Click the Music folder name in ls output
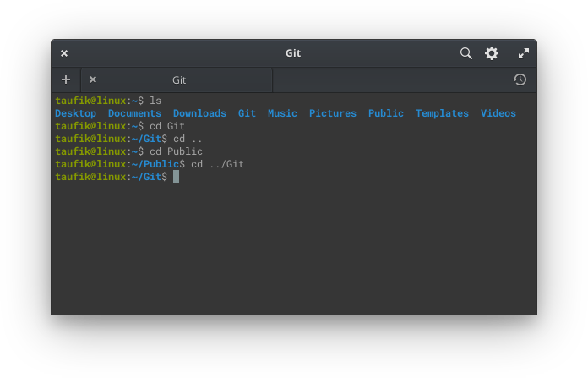The image size is (588, 378). pyautogui.click(x=282, y=113)
